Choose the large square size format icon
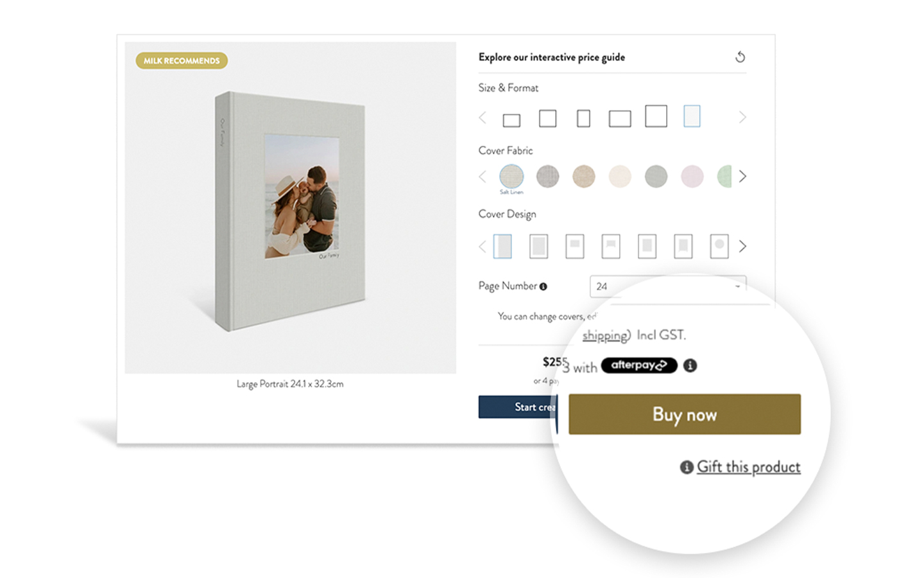Viewport: 924px width, 578px height. [x=656, y=116]
